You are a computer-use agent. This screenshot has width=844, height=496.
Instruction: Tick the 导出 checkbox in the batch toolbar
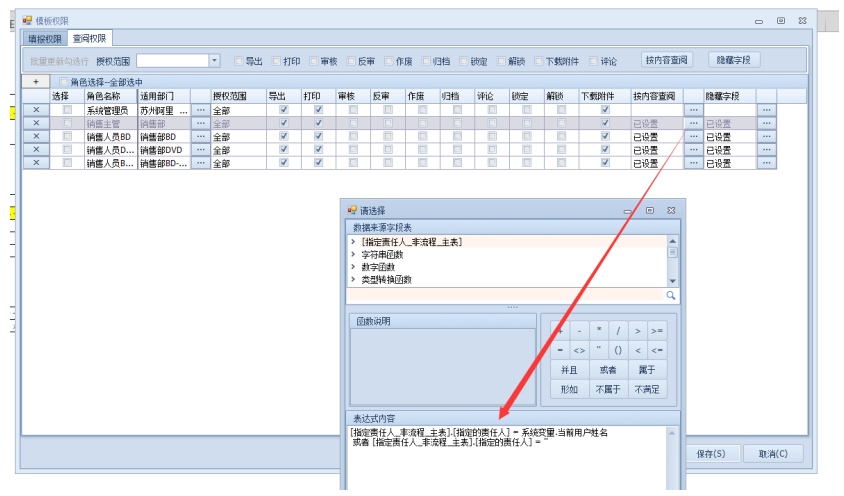pyautogui.click(x=239, y=61)
